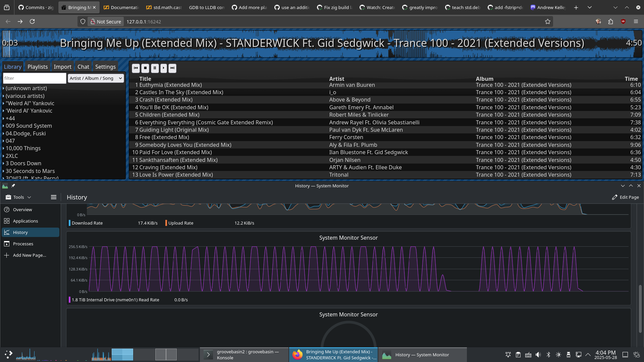Expand the +44 artist entry
The width and height of the screenshot is (644, 362).
(x=3, y=118)
